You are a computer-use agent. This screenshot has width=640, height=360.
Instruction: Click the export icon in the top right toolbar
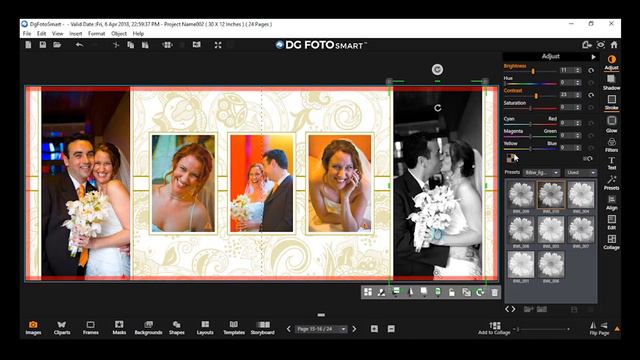[587, 44]
